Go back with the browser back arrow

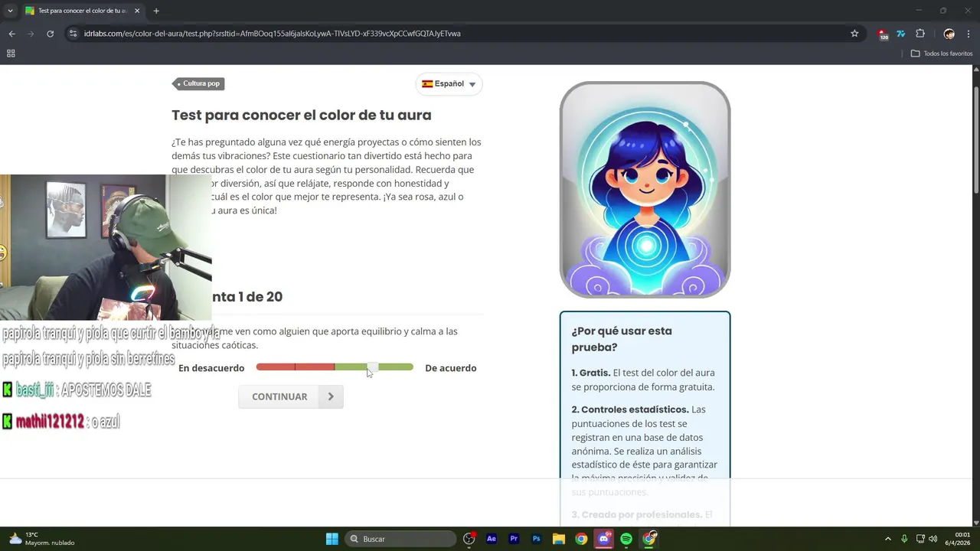click(11, 34)
